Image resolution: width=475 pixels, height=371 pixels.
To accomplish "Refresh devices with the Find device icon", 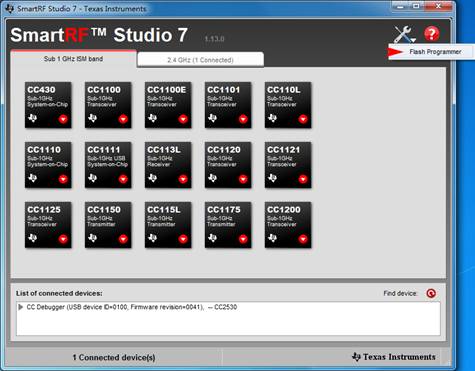I will (x=431, y=293).
